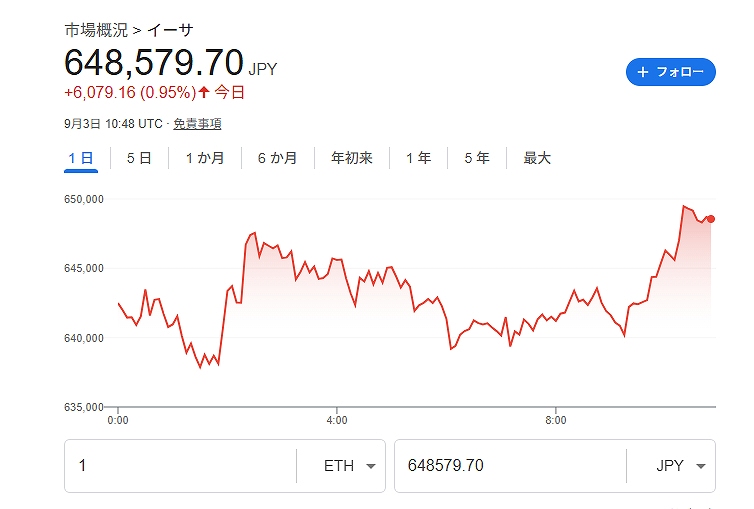Click the red current-price dot on chart

(x=711, y=219)
